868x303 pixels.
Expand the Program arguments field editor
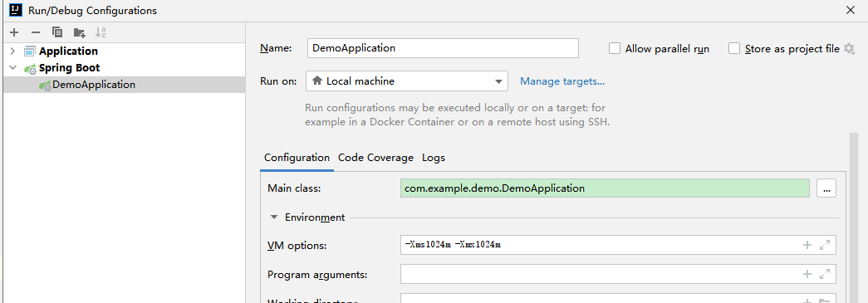(825, 274)
